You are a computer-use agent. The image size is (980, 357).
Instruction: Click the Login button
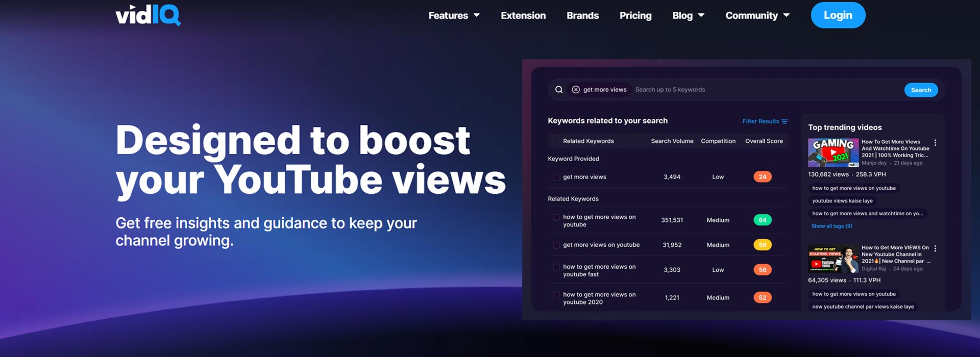838,15
